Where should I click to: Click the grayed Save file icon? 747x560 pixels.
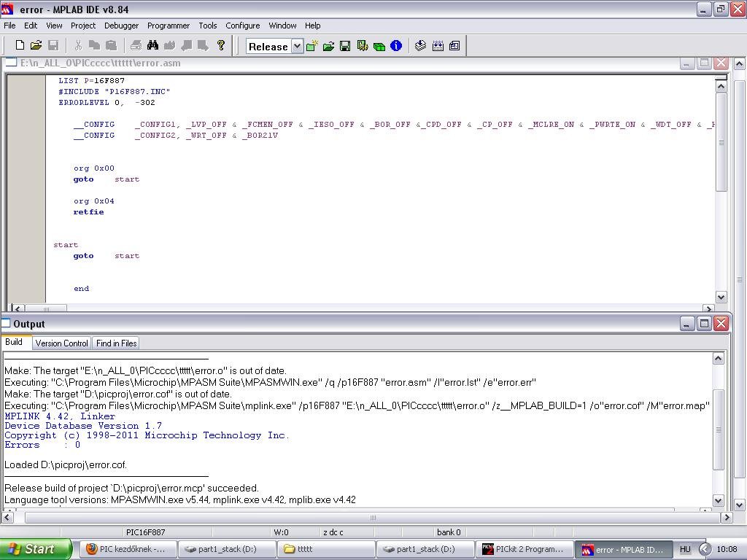pos(53,45)
